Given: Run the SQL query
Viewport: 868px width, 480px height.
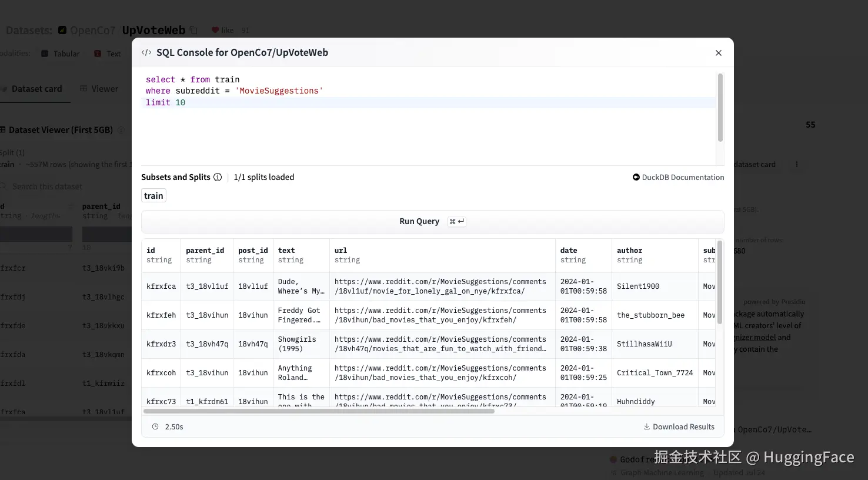Looking at the screenshot, I should pyautogui.click(x=432, y=221).
